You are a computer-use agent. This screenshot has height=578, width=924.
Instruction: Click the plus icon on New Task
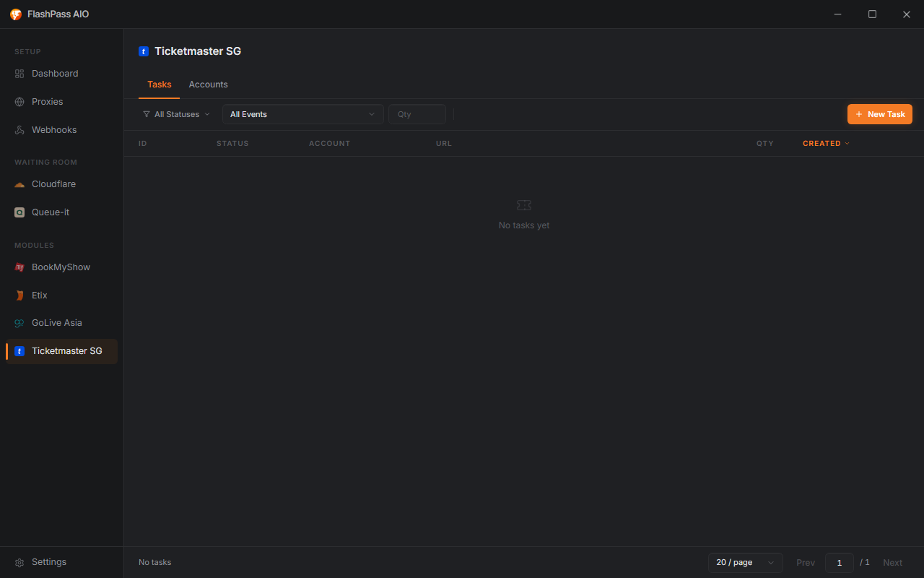point(859,114)
